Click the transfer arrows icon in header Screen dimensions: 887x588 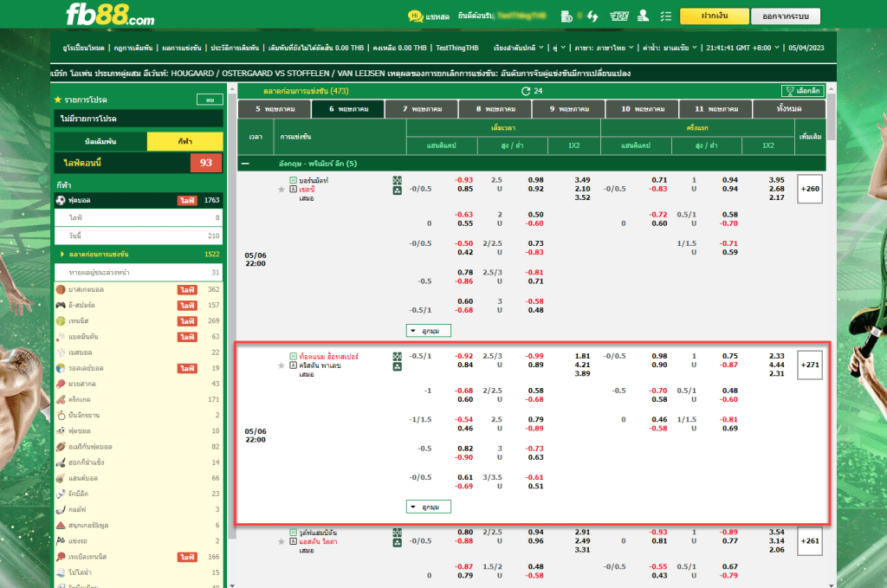(592, 16)
